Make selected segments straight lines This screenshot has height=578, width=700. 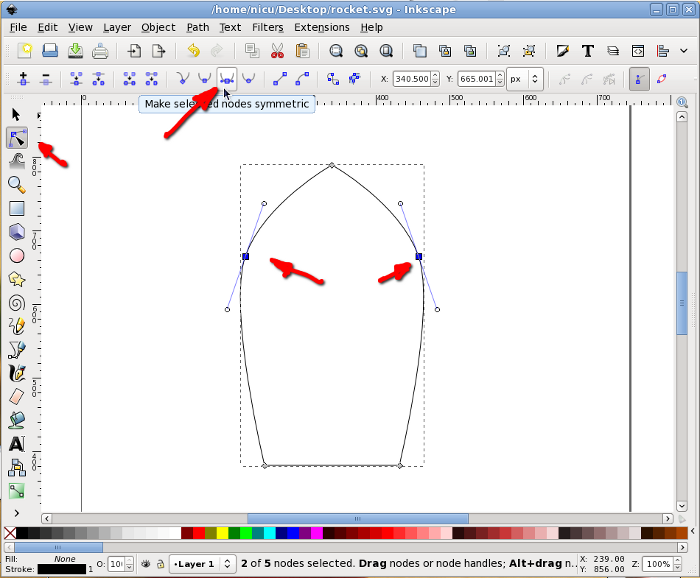coord(280,79)
